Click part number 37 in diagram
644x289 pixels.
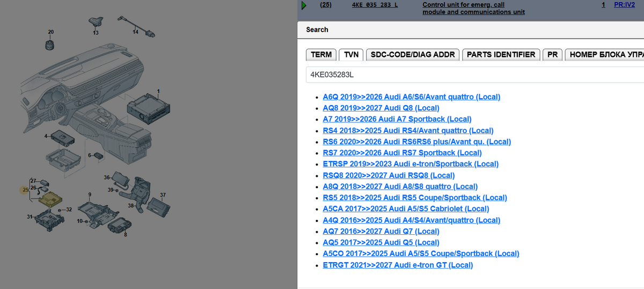pyautogui.click(x=163, y=195)
